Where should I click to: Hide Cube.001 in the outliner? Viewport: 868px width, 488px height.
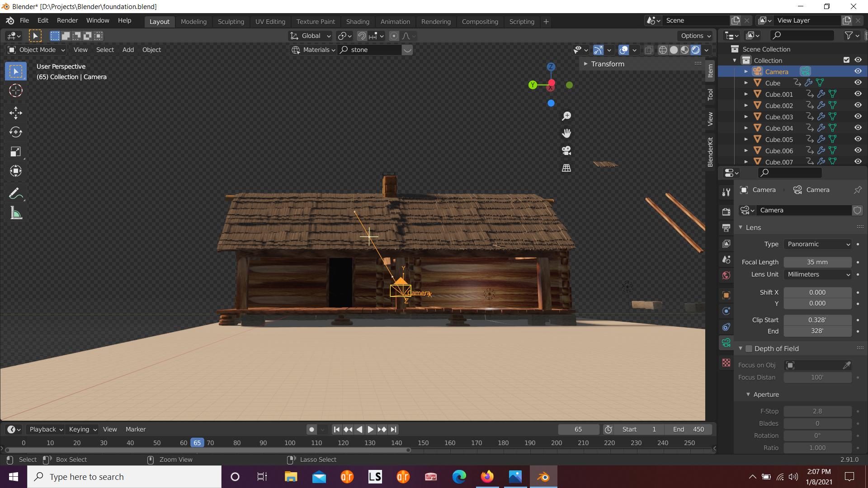pyautogui.click(x=858, y=94)
